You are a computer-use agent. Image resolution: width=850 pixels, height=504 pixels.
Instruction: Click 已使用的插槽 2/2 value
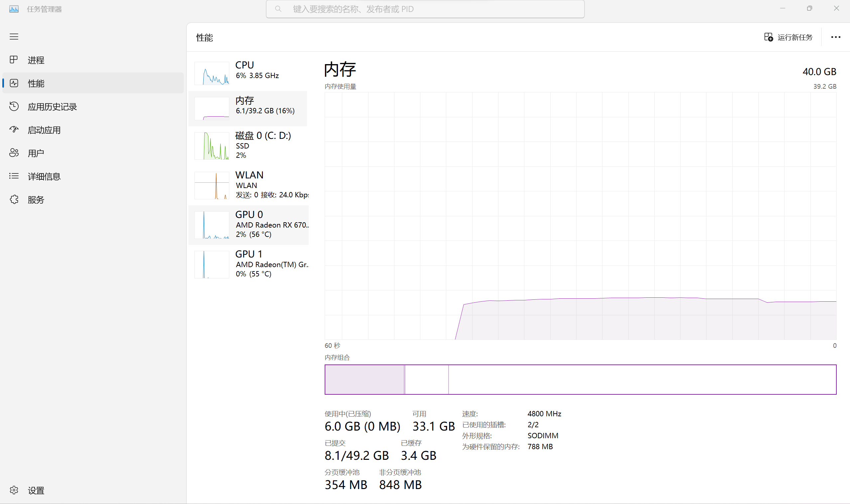[x=533, y=425]
